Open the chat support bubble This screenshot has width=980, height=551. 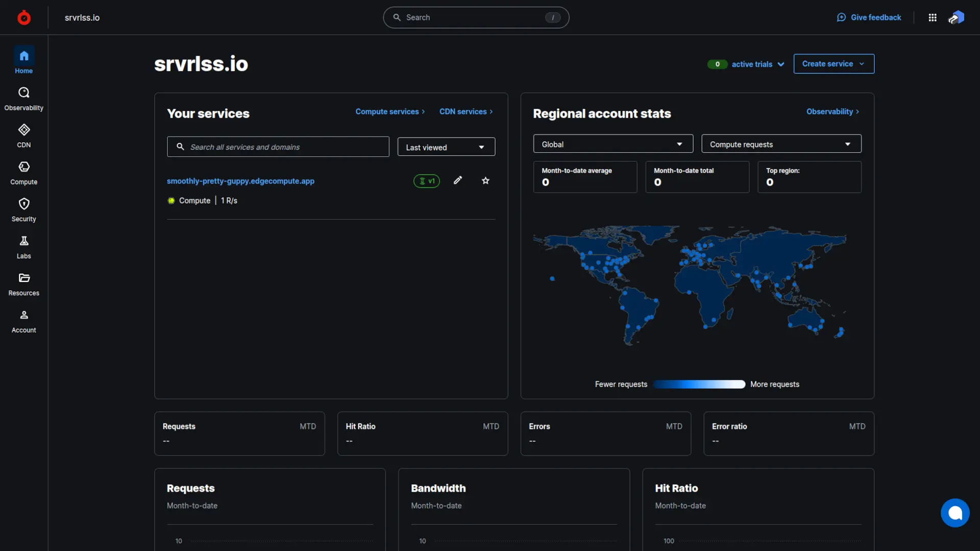pos(955,513)
